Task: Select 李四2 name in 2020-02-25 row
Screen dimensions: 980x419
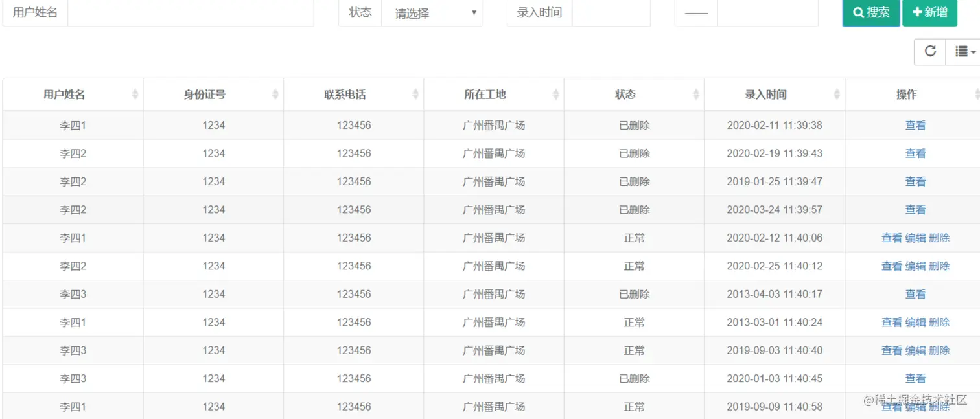Action: point(73,266)
